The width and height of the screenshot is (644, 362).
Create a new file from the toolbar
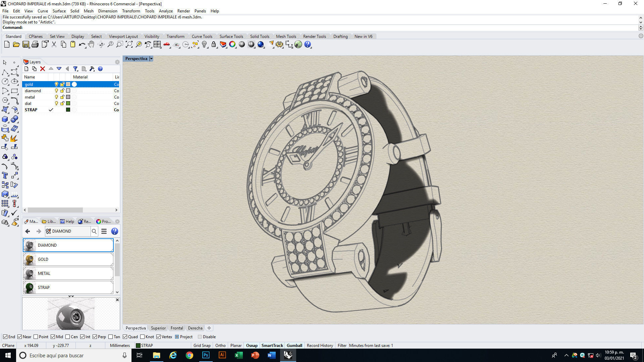[7, 45]
